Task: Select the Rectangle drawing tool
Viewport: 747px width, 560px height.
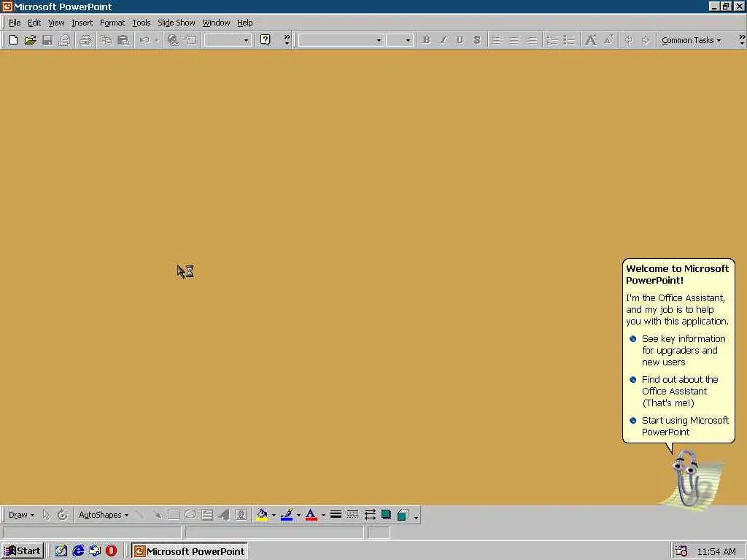Action: tap(174, 515)
